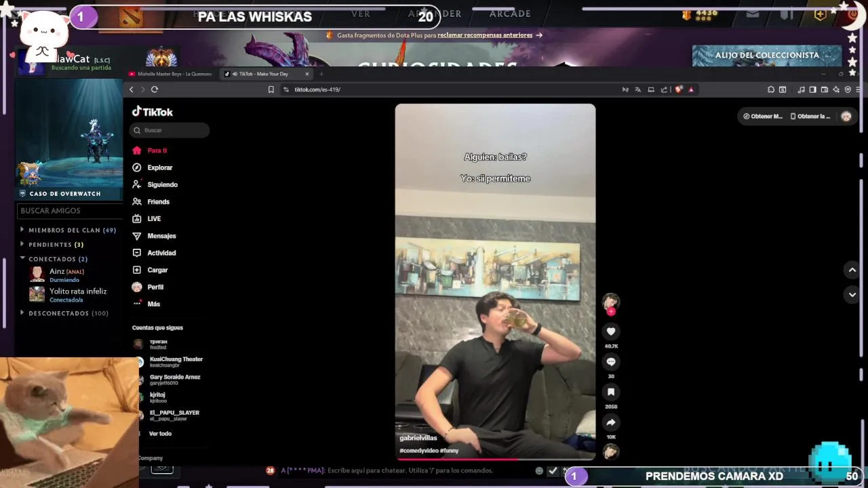Screen dimensions: 868x488
Task: Click Obtener M... button on TikTok
Action: point(762,116)
